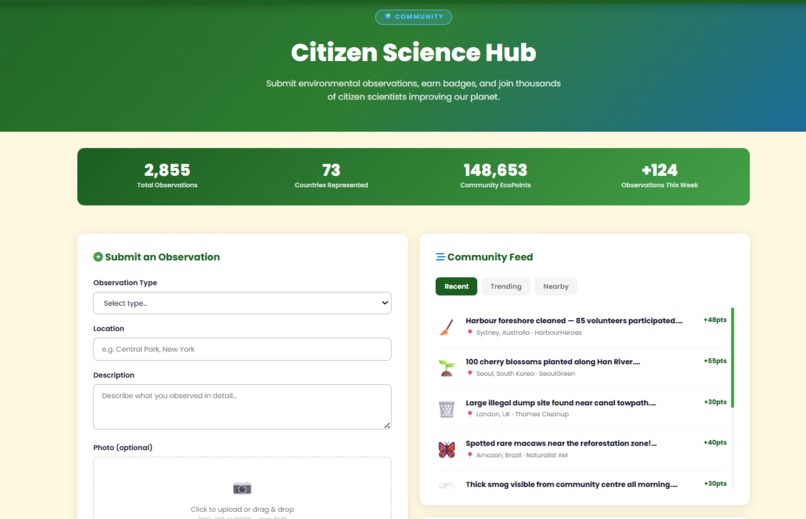The height and width of the screenshot is (519, 806).
Task: Select the Recent feed tab
Action: pos(456,286)
